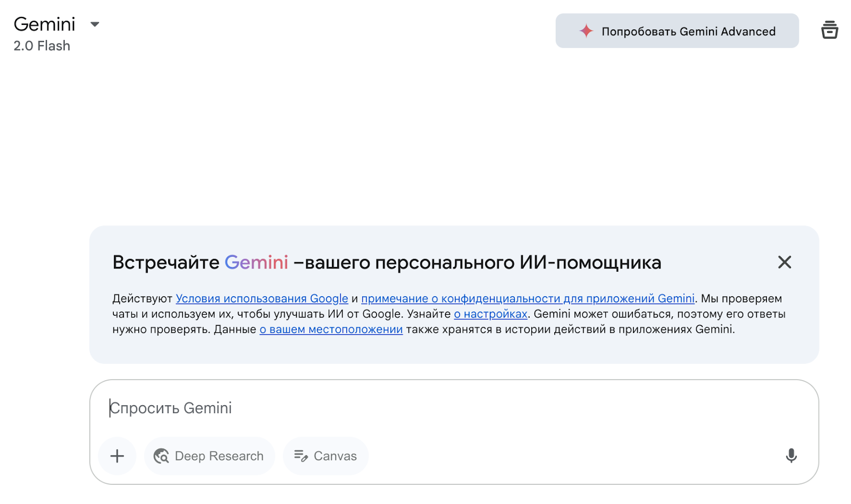Click the red sparkle Gemini Advanced icon
Screen dimensions: 851x504
[586, 31]
